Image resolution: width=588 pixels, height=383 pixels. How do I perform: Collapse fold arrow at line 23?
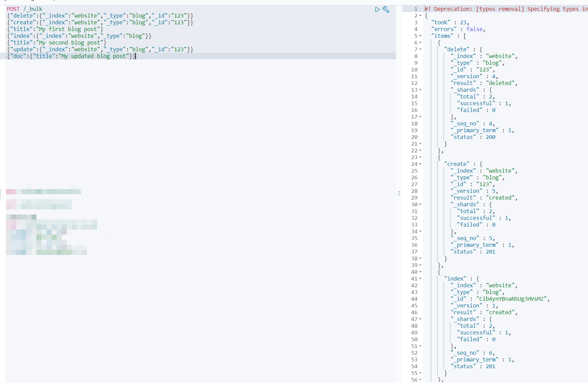coord(420,157)
